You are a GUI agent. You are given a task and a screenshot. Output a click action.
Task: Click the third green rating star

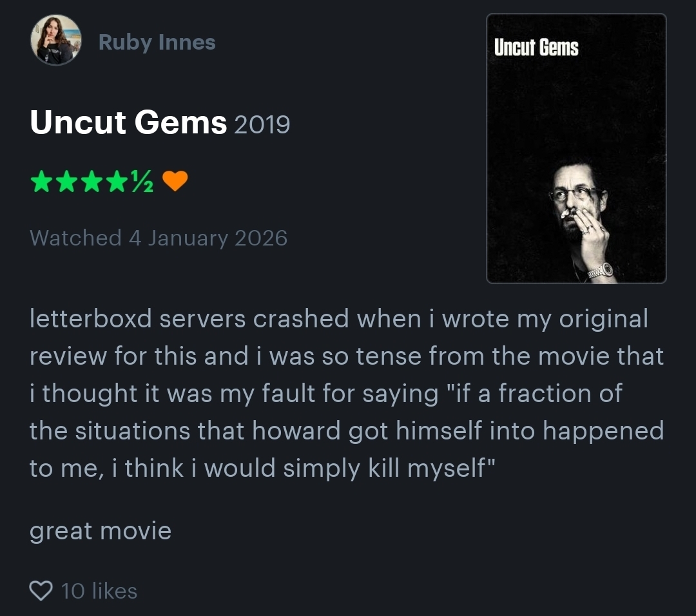93,183
